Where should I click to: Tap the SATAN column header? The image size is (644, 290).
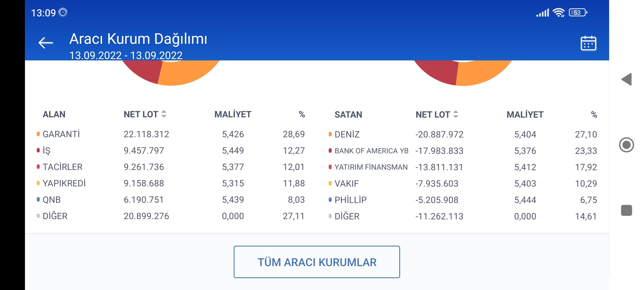[x=348, y=114]
